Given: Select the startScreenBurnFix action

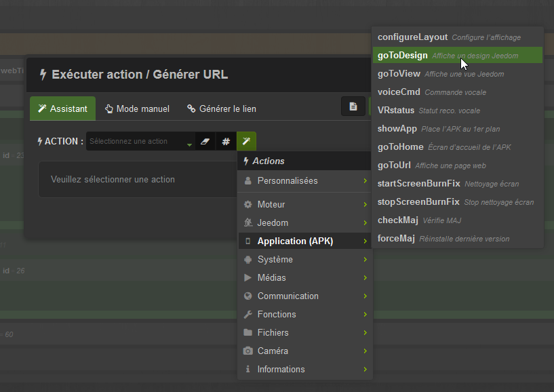Looking at the screenshot, I should (x=458, y=184).
